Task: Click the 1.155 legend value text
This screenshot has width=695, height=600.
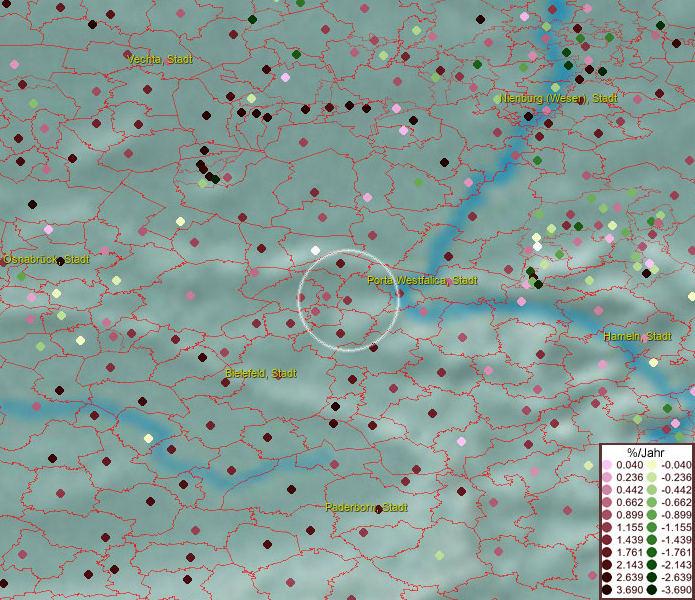Action: 629,527
